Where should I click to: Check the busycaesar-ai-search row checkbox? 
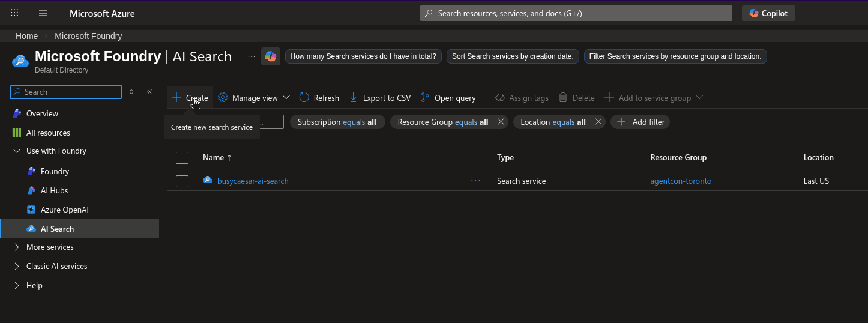182,181
